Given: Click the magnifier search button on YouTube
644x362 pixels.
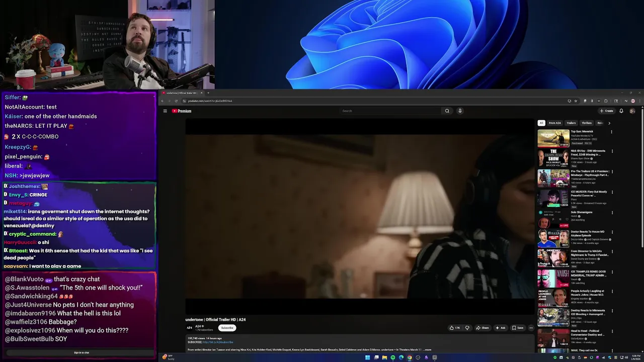Looking at the screenshot, I should point(447,111).
